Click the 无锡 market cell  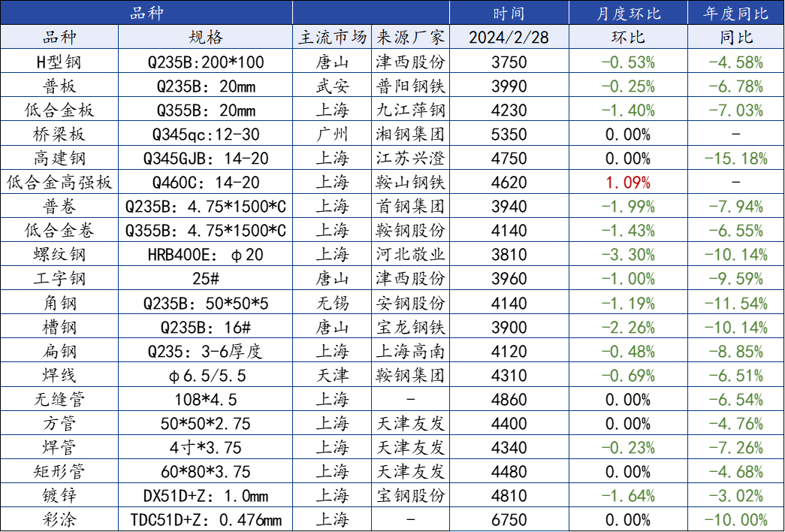click(x=333, y=303)
